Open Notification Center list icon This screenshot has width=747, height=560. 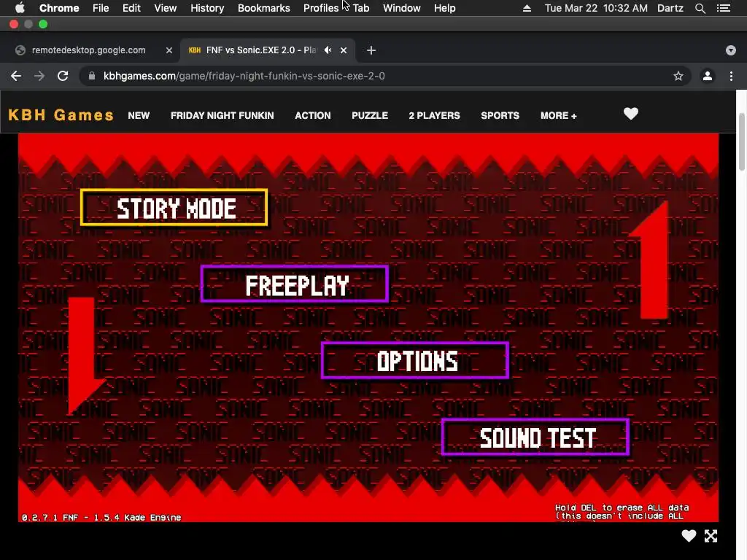tap(724, 8)
